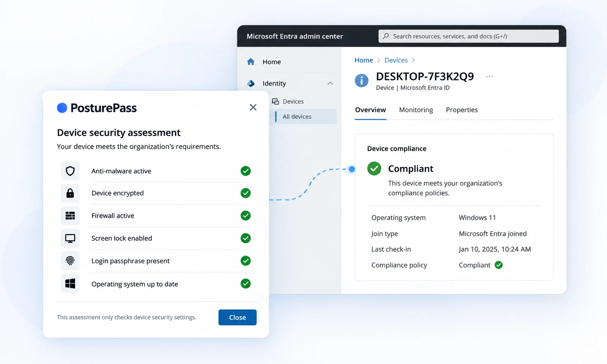Click green check for Device encrypted

246,193
